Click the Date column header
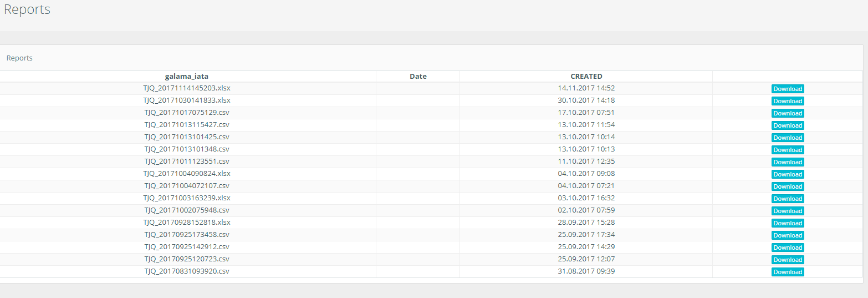The height and width of the screenshot is (298, 868). (418, 77)
